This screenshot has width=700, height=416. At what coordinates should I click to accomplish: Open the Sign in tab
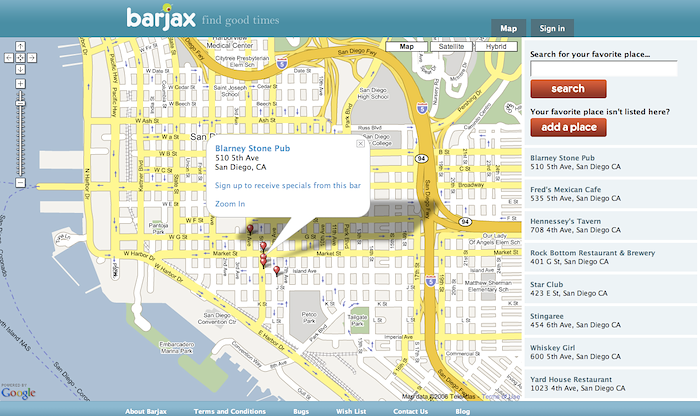tap(552, 28)
